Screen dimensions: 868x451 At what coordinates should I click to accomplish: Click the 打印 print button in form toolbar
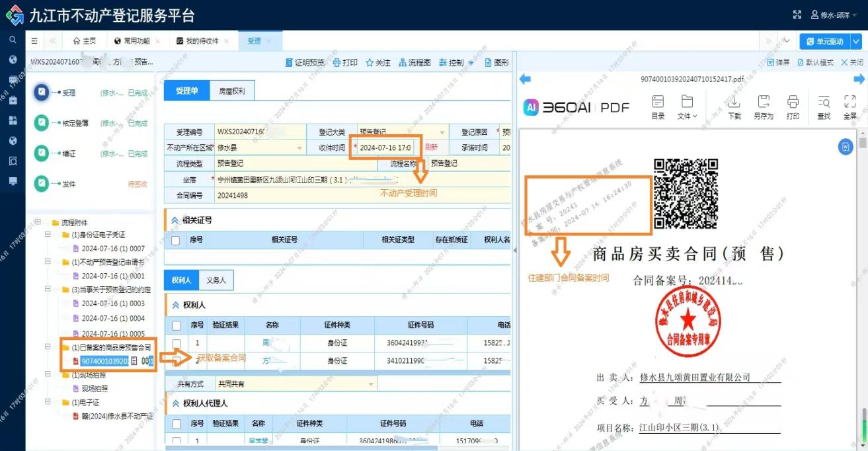point(345,62)
